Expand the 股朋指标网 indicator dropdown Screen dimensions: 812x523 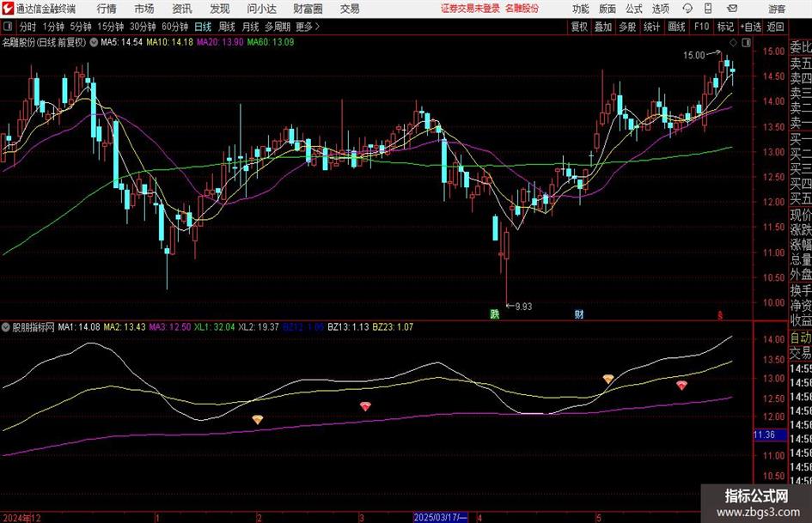click(6, 327)
